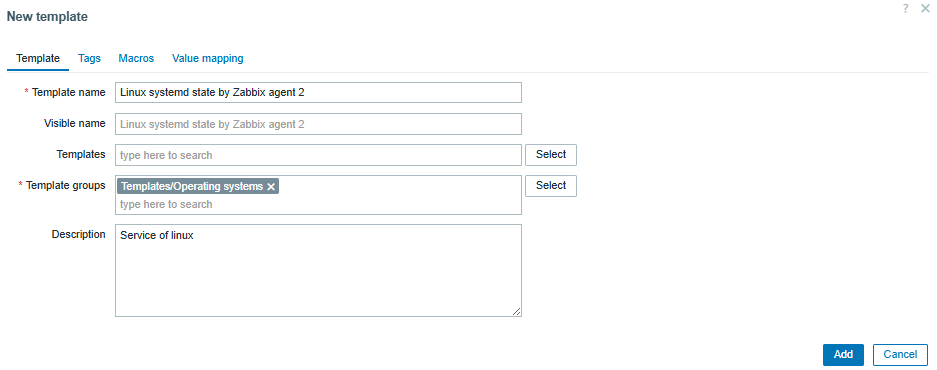
Task: Open help via the question mark icon
Action: click(x=906, y=9)
